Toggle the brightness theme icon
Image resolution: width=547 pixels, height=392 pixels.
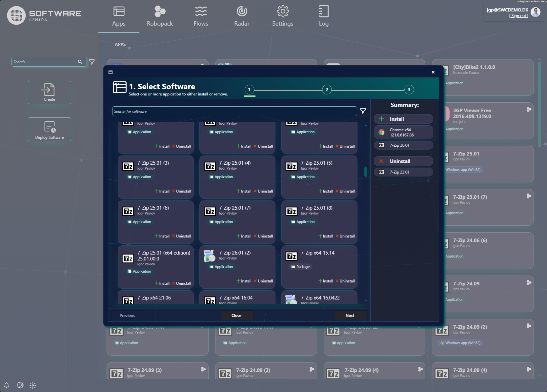click(33, 385)
